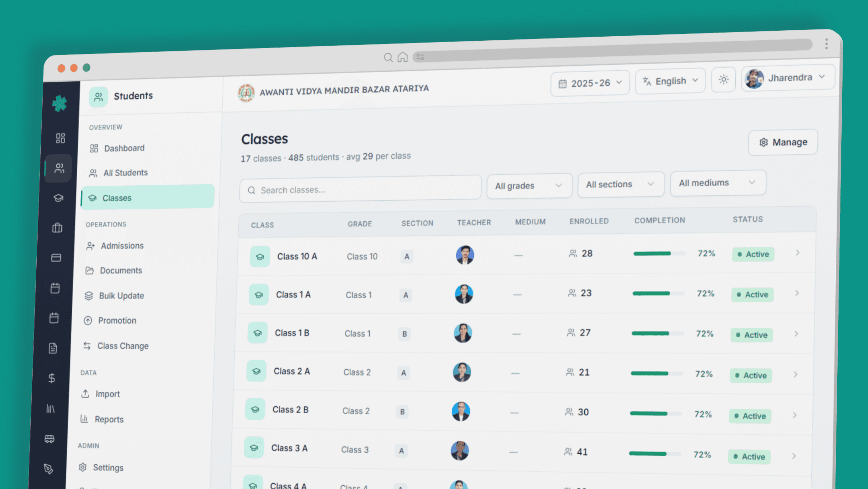Click the browser search magnifier icon

pyautogui.click(x=388, y=58)
